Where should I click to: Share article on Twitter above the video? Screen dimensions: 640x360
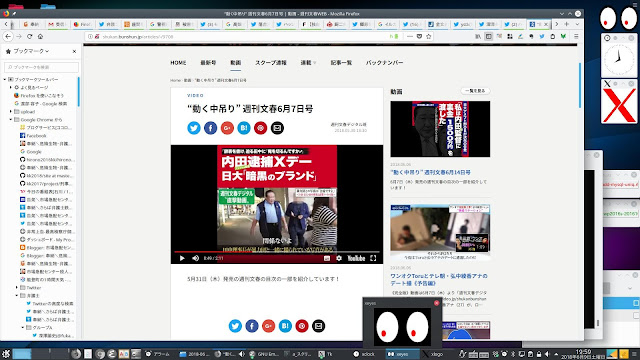click(x=194, y=128)
